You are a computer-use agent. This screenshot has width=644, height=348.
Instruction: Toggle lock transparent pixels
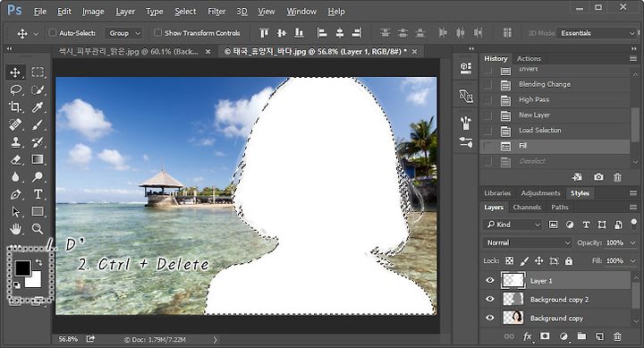(509, 260)
